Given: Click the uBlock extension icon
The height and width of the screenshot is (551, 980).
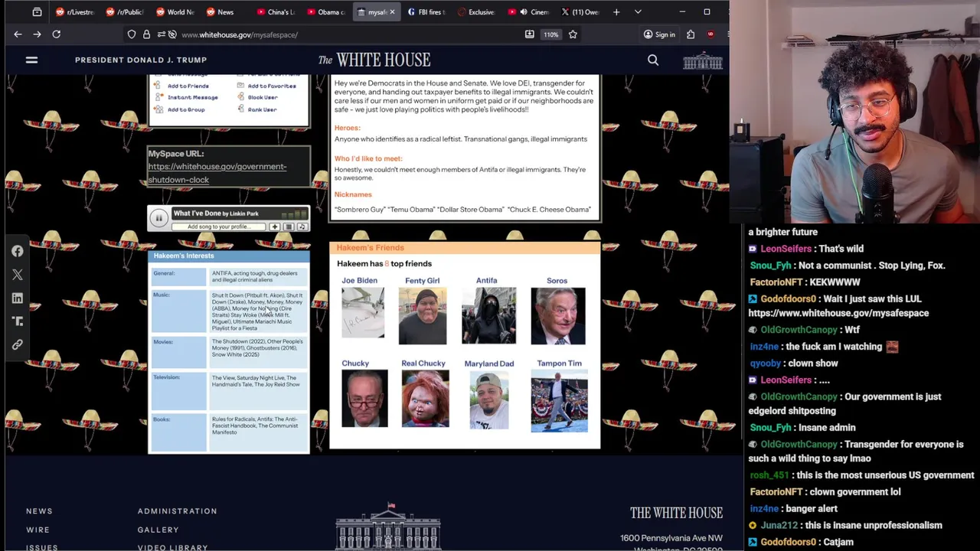Looking at the screenshot, I should [x=710, y=34].
